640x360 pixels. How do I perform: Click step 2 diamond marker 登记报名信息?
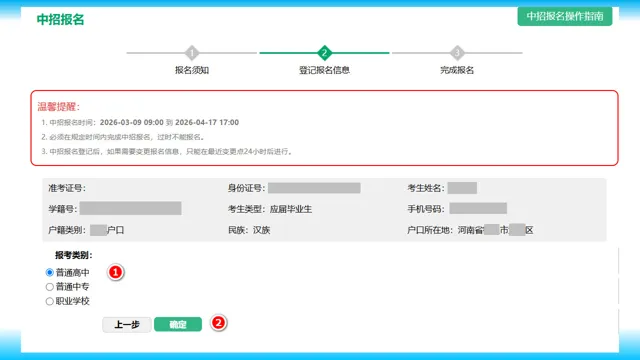click(x=324, y=53)
